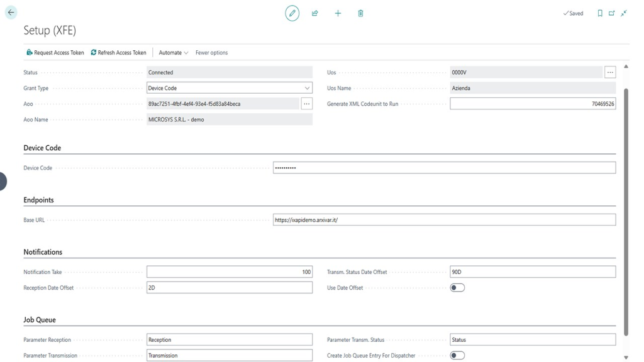Screen dimensions: 644x362
Task: Click Refresh Access Token action
Action: [118, 53]
